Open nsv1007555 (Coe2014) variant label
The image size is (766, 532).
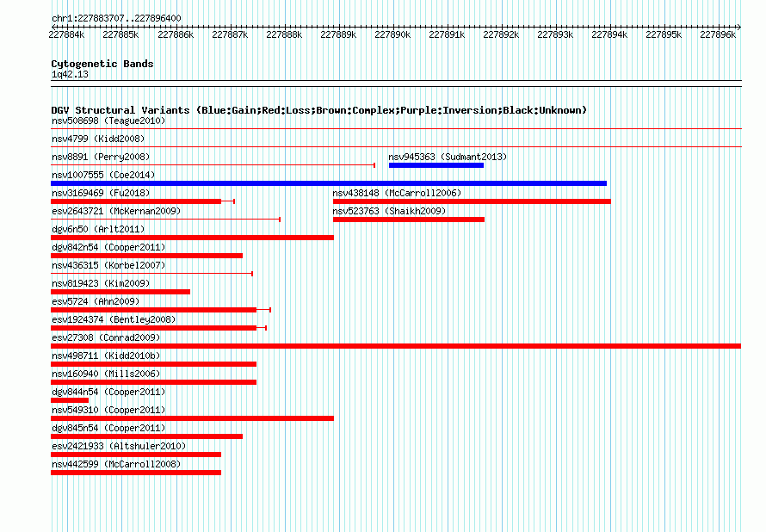(x=103, y=175)
